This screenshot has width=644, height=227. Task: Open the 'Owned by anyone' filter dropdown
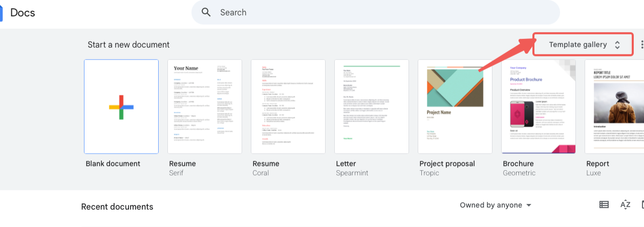[496, 205]
